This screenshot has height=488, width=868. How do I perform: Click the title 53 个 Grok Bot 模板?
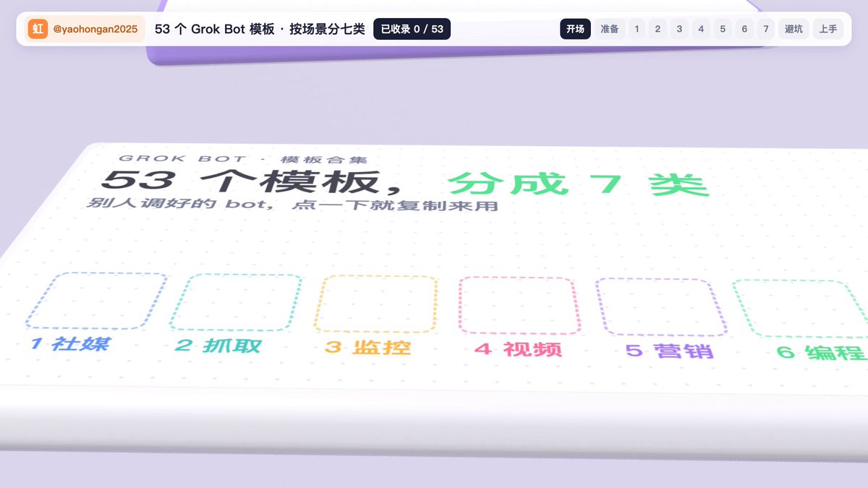(215, 29)
